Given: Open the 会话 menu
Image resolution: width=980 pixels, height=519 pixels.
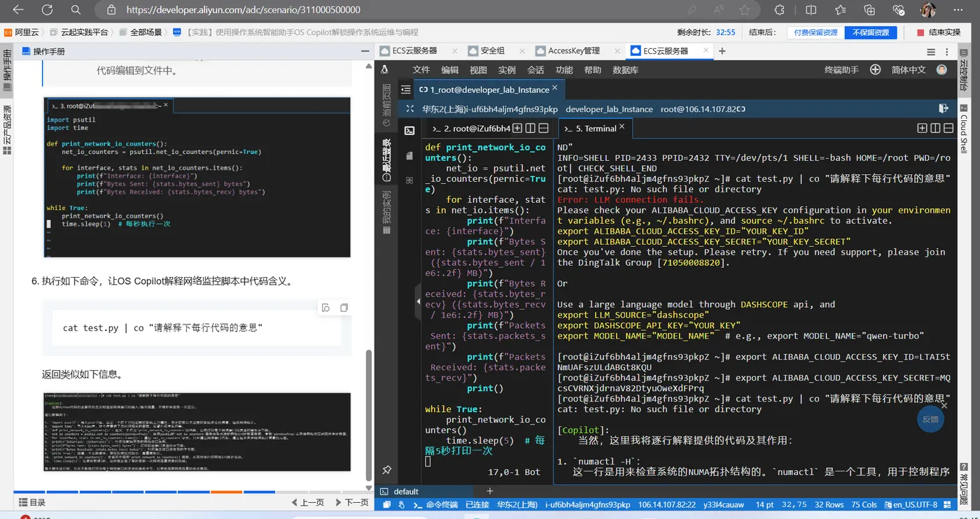Looking at the screenshot, I should [535, 69].
